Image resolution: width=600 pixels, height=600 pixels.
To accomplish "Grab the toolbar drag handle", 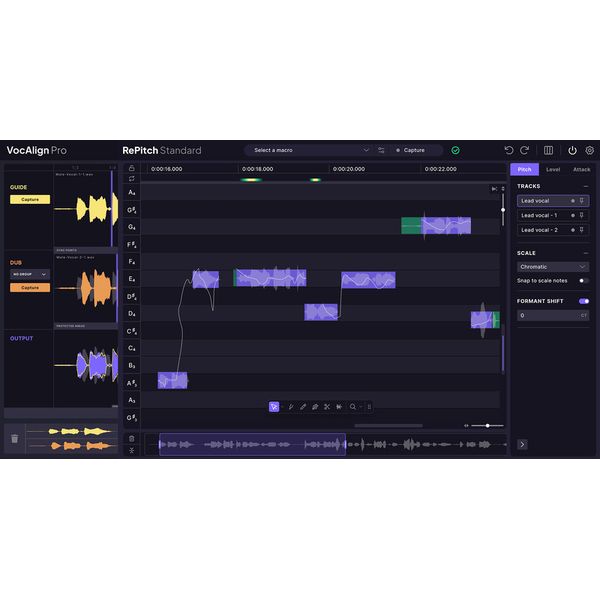I will coord(369,407).
